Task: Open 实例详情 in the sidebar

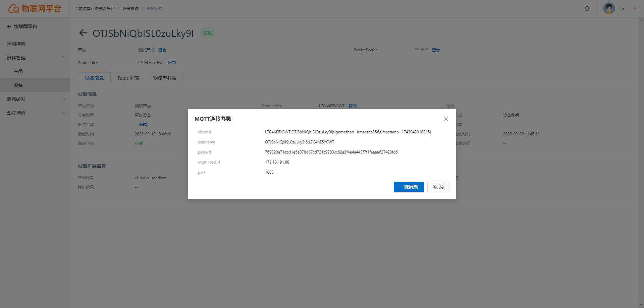Action: (x=35, y=44)
